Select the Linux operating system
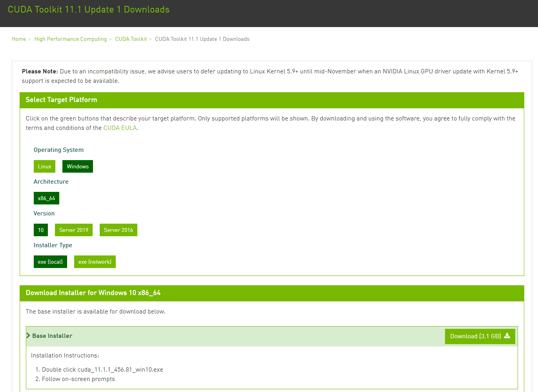Viewport: 538px width, 392px height. click(x=44, y=166)
